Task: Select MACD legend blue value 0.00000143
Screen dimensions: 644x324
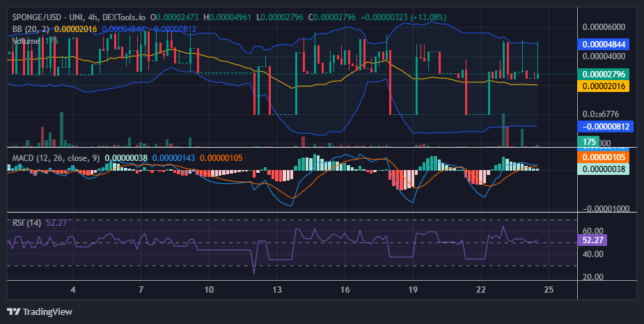Action: point(174,158)
